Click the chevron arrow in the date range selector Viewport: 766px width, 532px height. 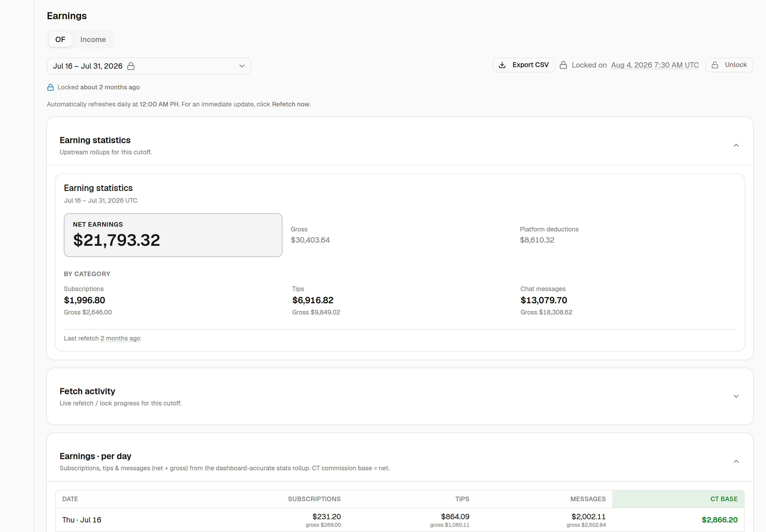[242, 66]
